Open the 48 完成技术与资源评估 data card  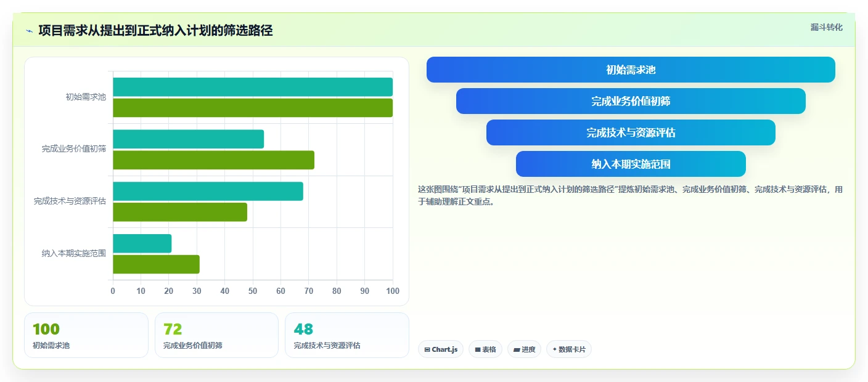347,335
